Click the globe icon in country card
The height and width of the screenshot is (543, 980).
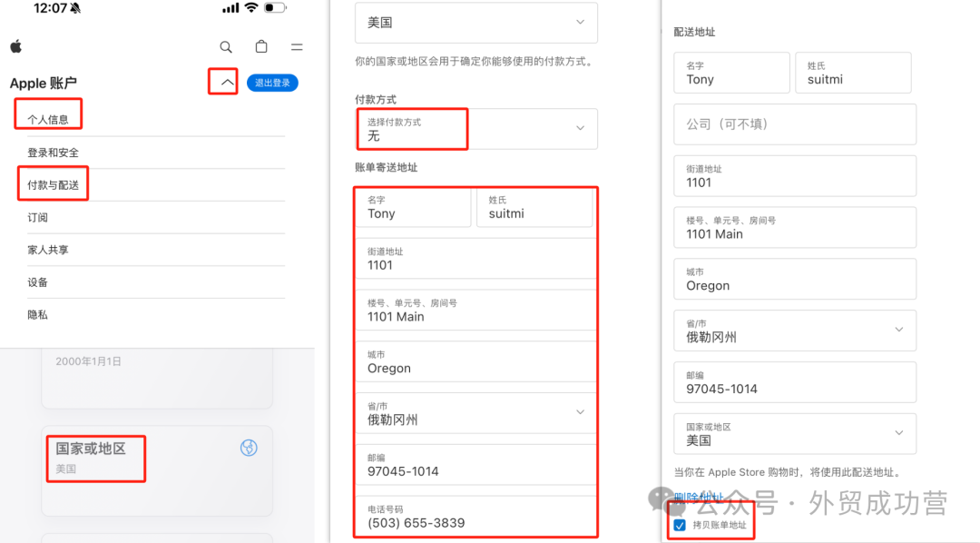249,448
